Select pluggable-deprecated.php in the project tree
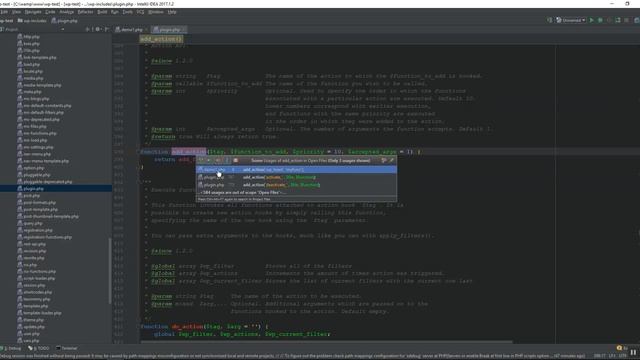 [x=44, y=182]
